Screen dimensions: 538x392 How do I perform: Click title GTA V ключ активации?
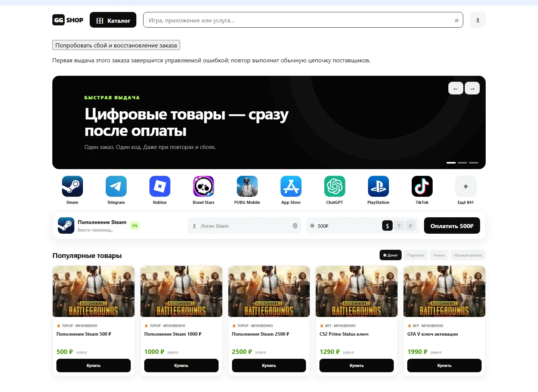pyautogui.click(x=433, y=334)
